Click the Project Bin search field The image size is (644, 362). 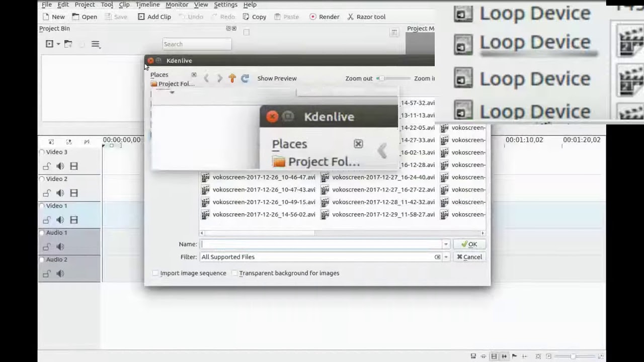click(197, 44)
